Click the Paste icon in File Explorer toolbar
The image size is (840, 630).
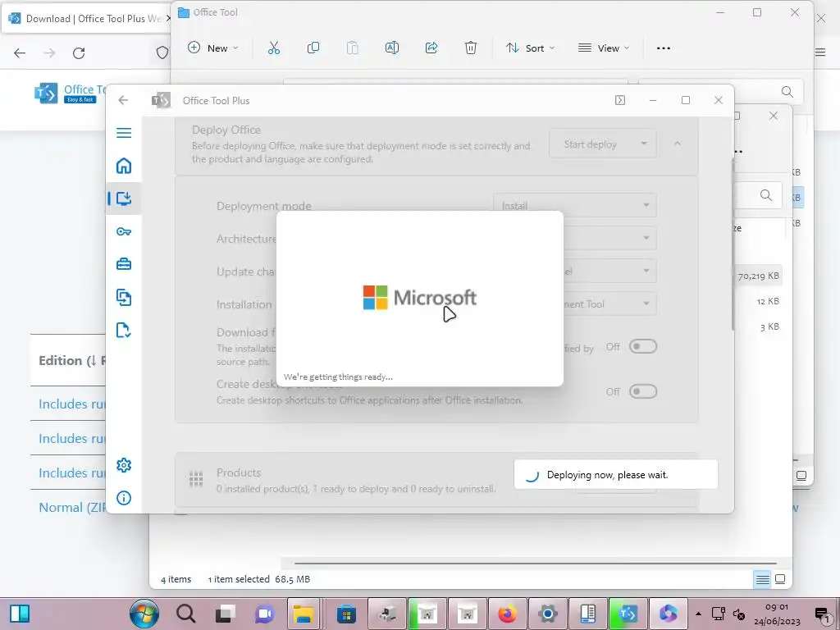(x=353, y=48)
